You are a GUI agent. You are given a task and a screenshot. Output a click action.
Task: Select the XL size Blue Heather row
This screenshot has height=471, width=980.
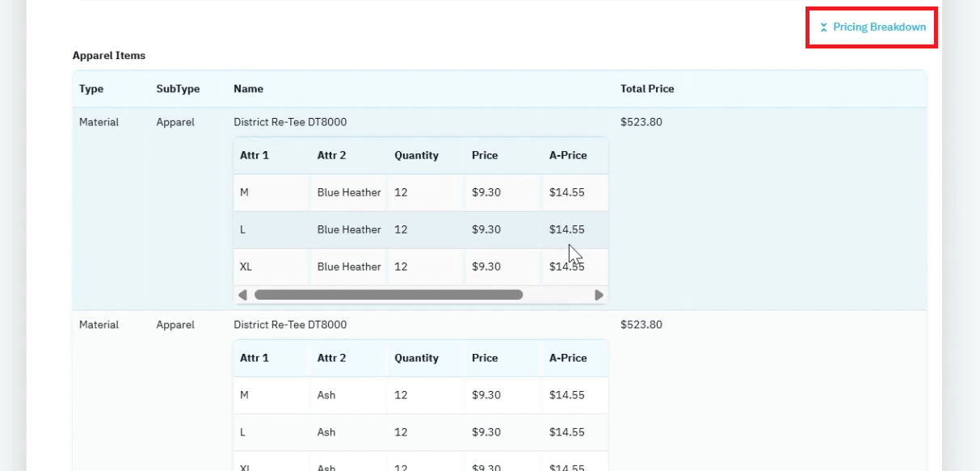pyautogui.click(x=421, y=267)
